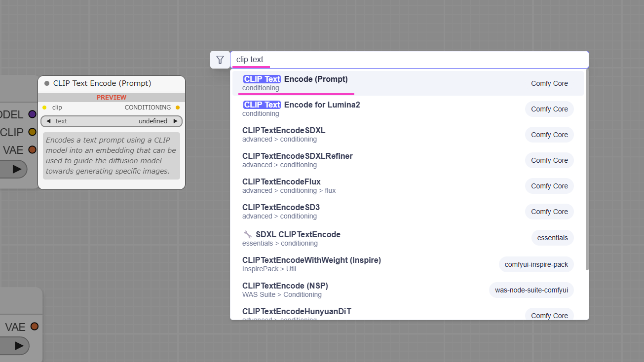Click the gray collapse dot on the node title
This screenshot has height=362, width=644.
[47, 83]
